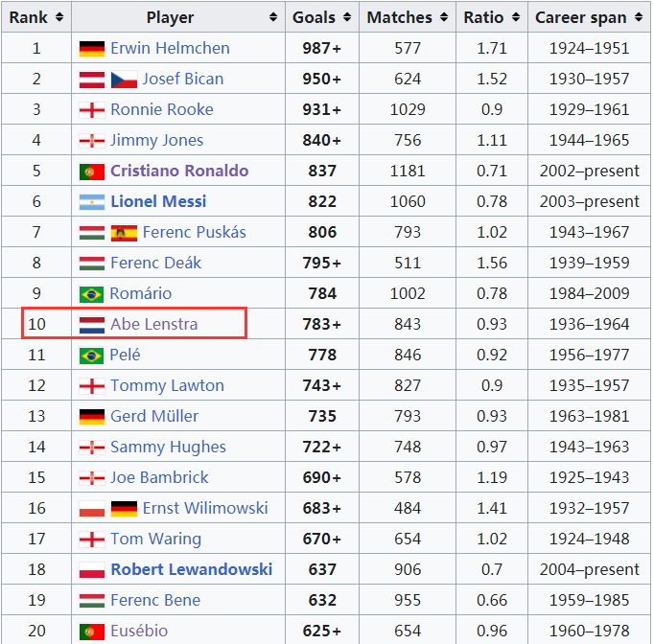Viewport: 654px width, 644px height.
Task: Click the Czech flag next to Josef Bican
Action: tap(124, 79)
